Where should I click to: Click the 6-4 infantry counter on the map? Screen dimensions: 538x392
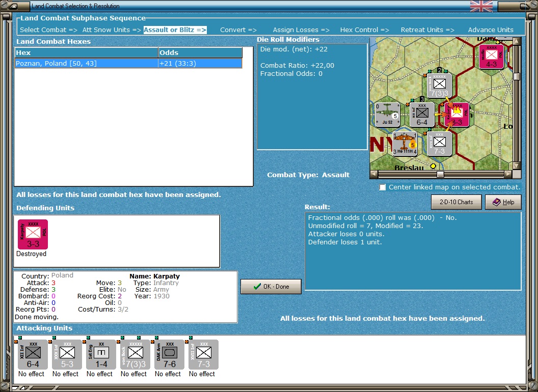pyautogui.click(x=422, y=115)
